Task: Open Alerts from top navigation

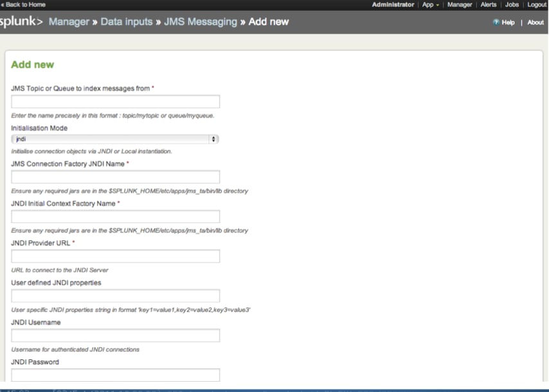Action: point(489,4)
